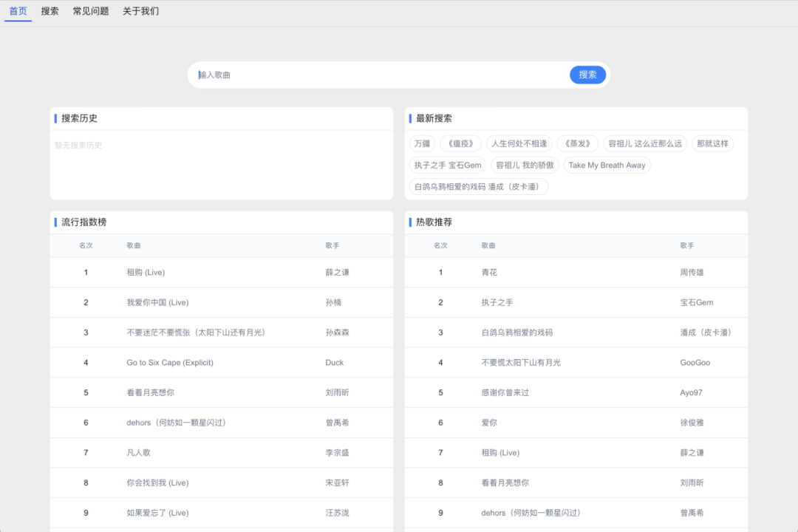Select 白鸽乌鸦相爱的戏码 潘成 tag
Image resolution: width=798 pixels, height=532 pixels.
click(478, 186)
